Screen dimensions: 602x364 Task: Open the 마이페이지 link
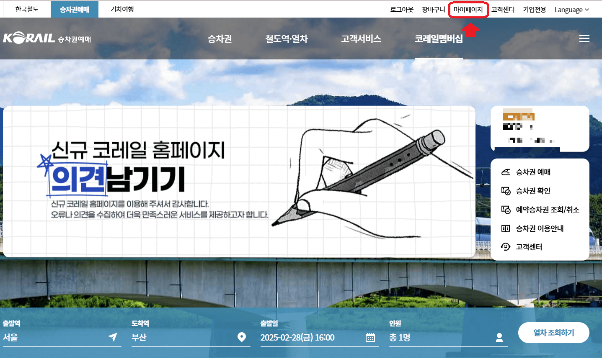tap(468, 10)
